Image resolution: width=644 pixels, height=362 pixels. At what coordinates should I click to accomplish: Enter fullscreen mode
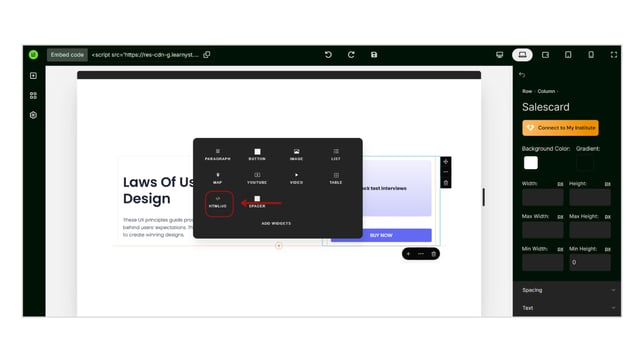[x=614, y=55]
